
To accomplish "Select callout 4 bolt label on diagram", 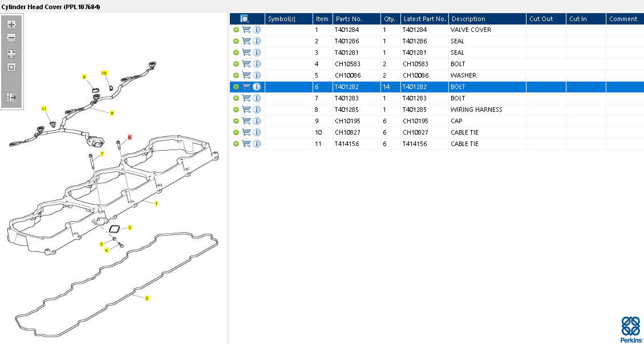I will pos(106,250).
